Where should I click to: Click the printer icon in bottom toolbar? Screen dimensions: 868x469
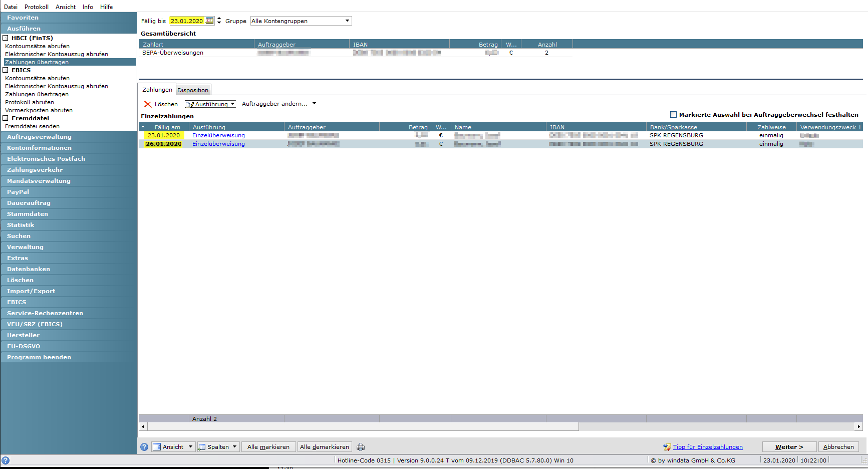(361, 447)
